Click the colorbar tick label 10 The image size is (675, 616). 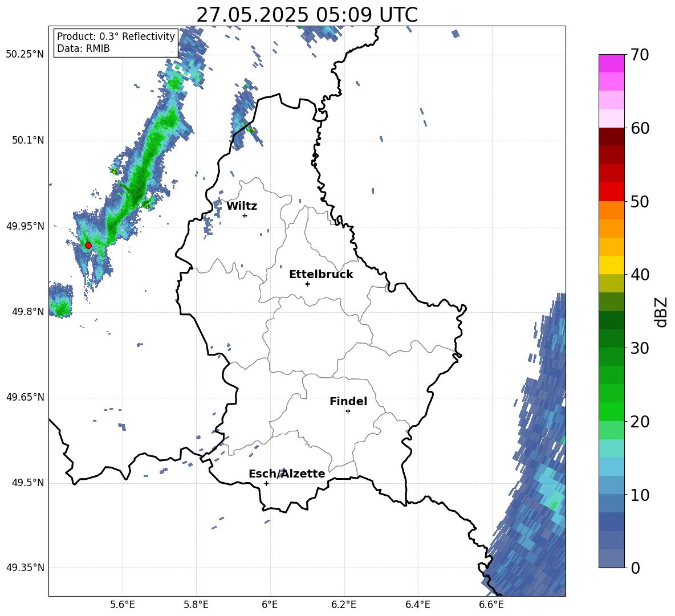(x=640, y=495)
